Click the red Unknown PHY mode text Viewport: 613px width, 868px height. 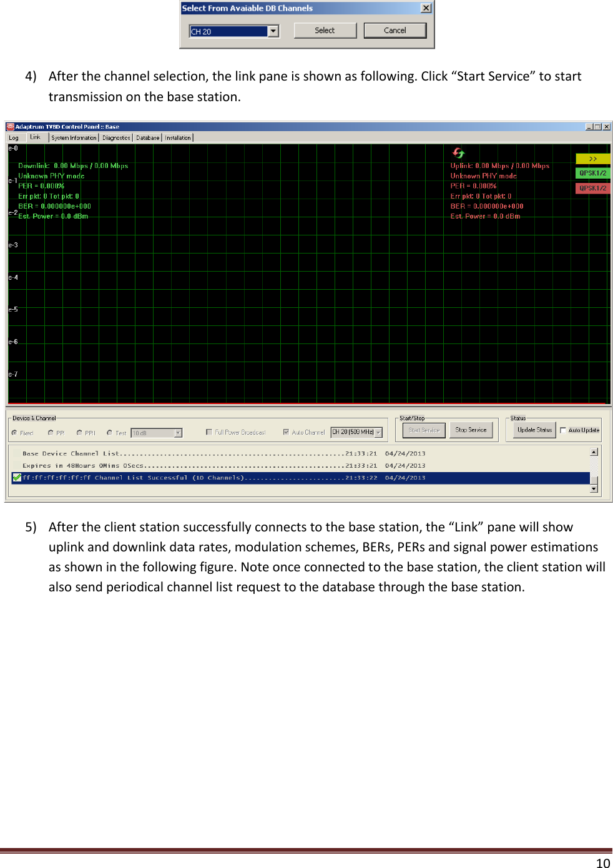click(x=484, y=176)
